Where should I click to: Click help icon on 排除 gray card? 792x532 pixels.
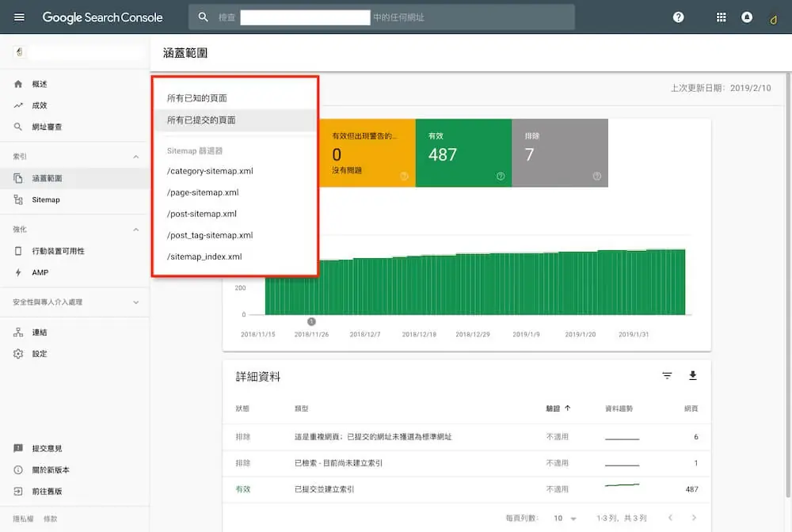click(597, 177)
